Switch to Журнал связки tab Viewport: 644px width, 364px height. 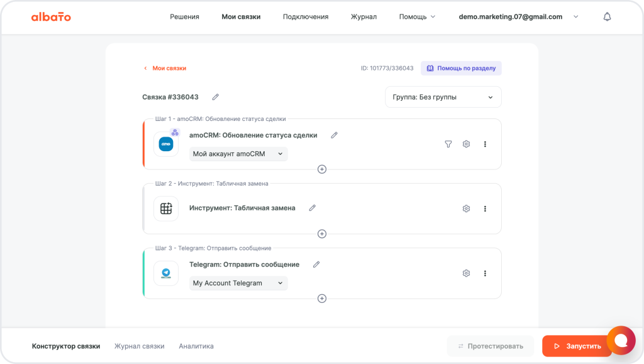coord(139,346)
